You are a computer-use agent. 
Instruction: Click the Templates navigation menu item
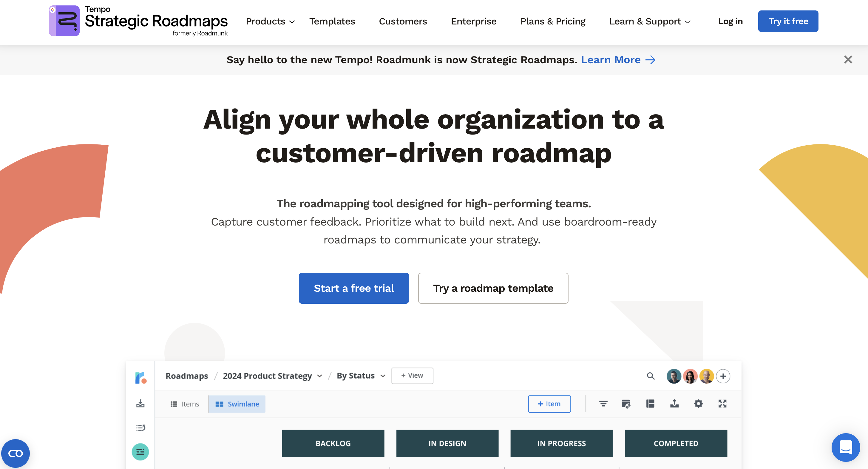[x=332, y=21]
